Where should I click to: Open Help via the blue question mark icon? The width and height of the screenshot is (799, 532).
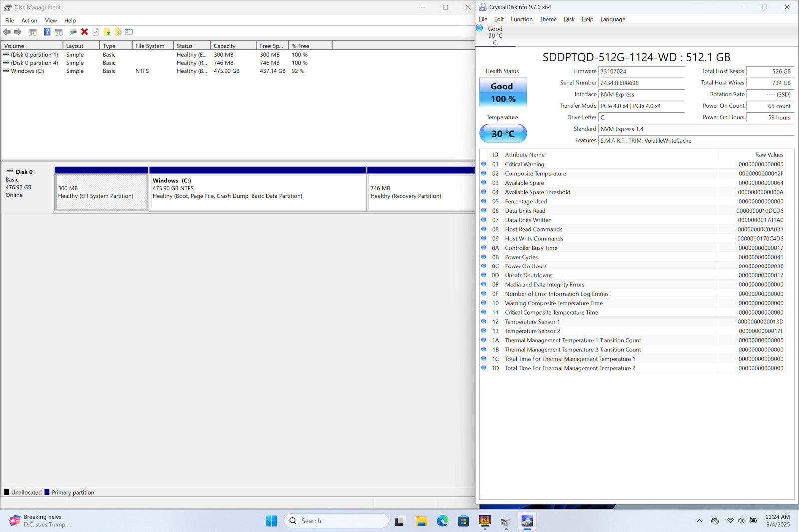[x=47, y=32]
